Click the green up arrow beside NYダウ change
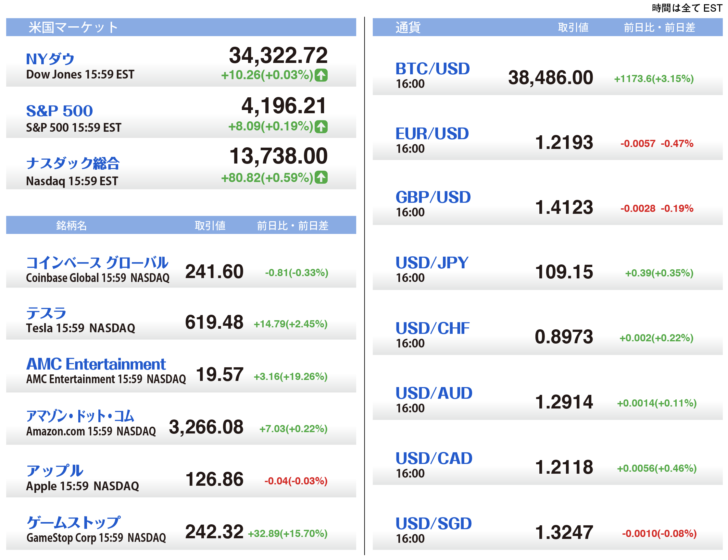Image resolution: width=728 pixels, height=560 pixels. click(x=321, y=75)
